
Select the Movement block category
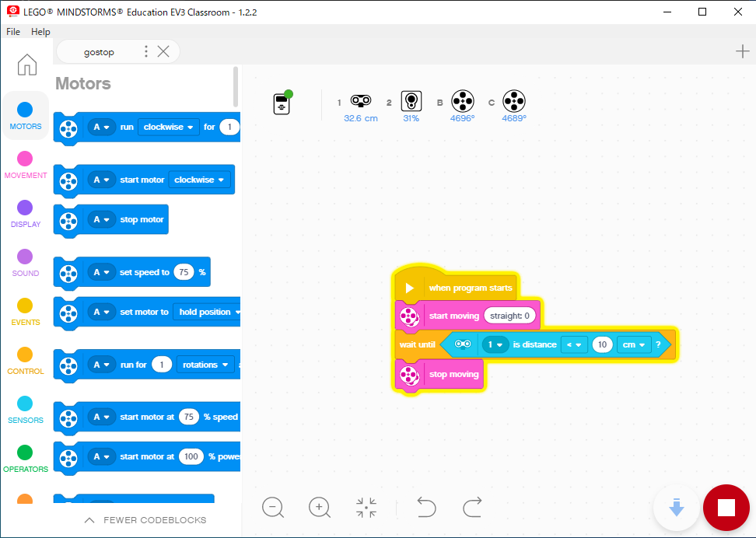pyautogui.click(x=26, y=165)
